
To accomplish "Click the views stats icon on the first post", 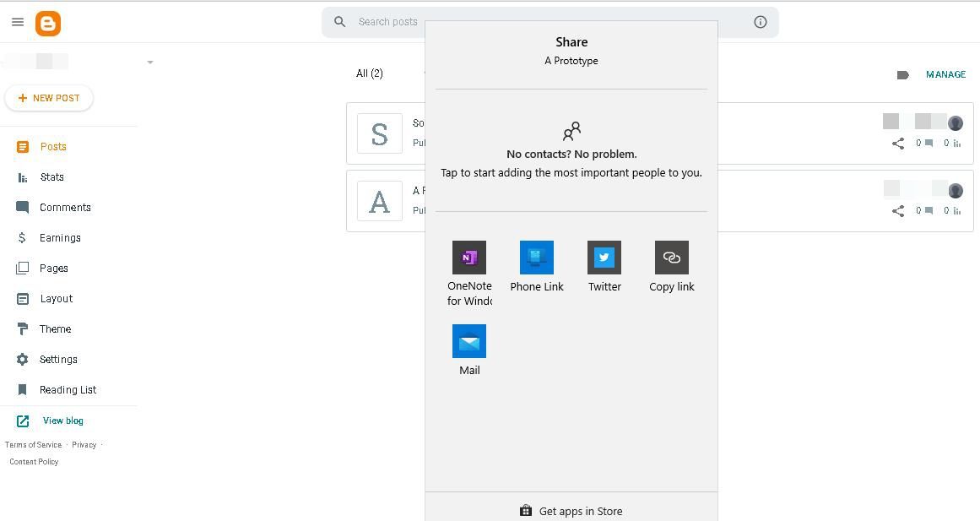I will click(x=957, y=144).
